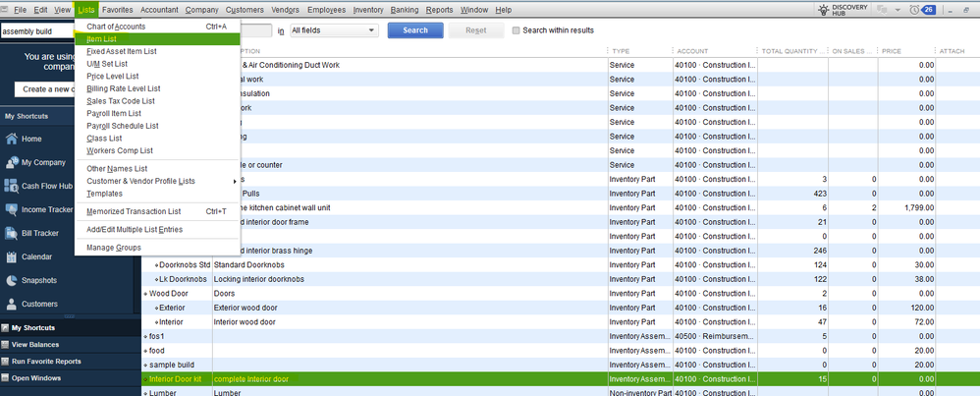Screen dimensions: 980x396
Task: Click the ATTACH column header
Action: 958,51
